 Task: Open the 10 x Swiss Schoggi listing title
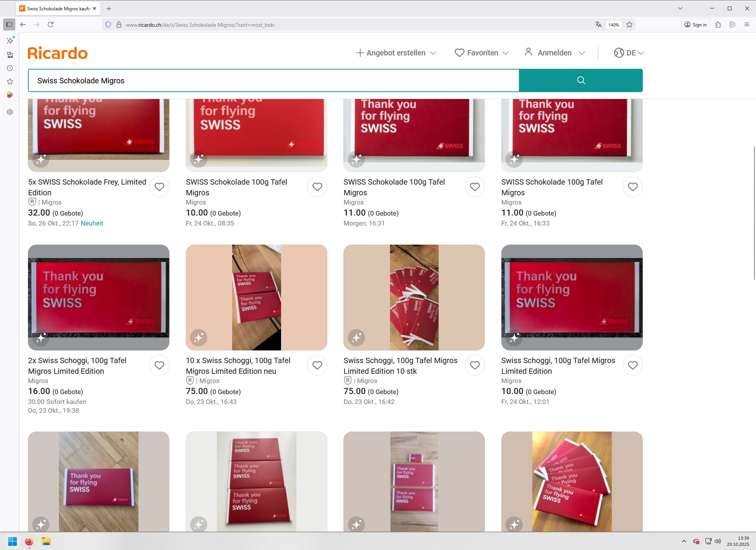tap(238, 365)
